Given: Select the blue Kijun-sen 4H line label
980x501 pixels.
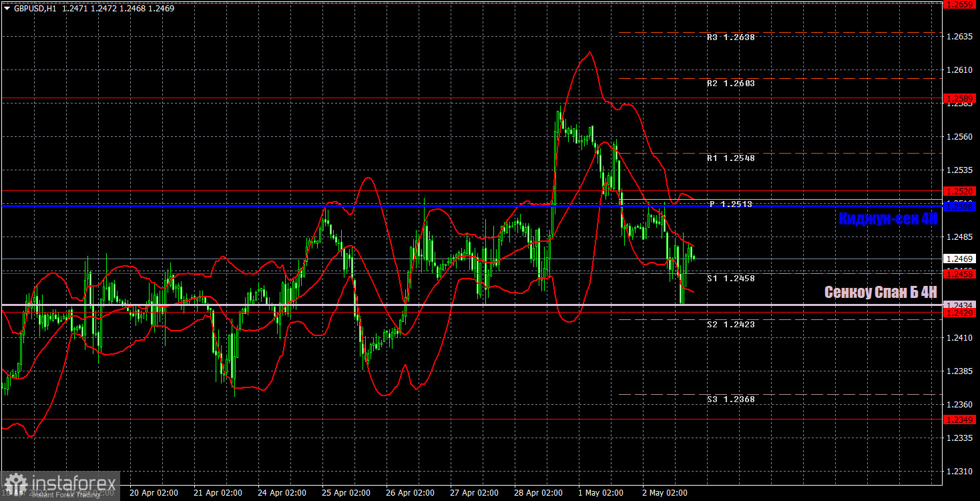Looking at the screenshot, I should click(888, 218).
